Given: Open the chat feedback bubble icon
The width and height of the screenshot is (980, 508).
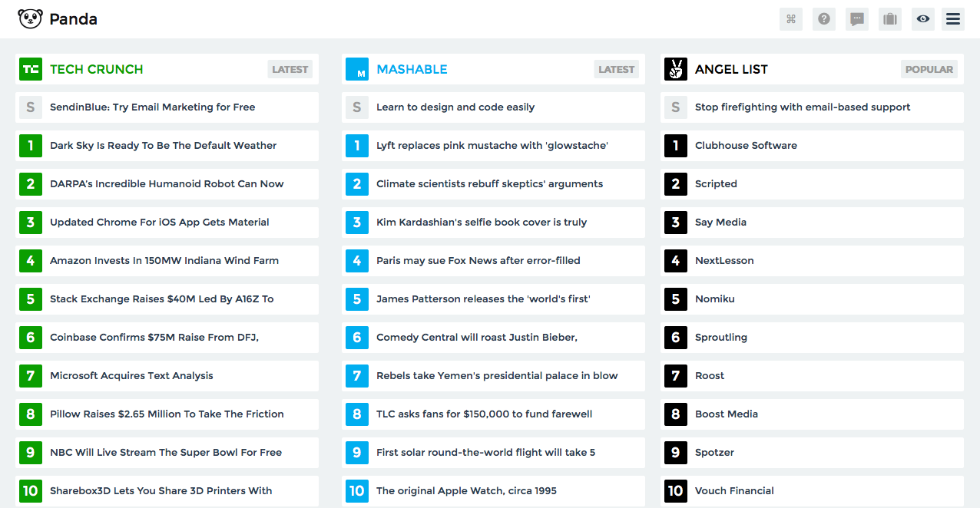Looking at the screenshot, I should [857, 19].
